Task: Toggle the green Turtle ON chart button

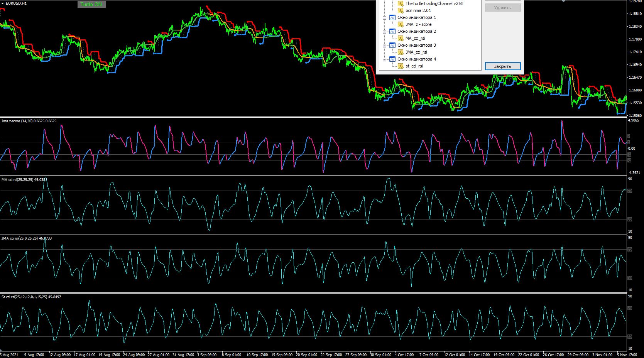Action: coord(91,5)
